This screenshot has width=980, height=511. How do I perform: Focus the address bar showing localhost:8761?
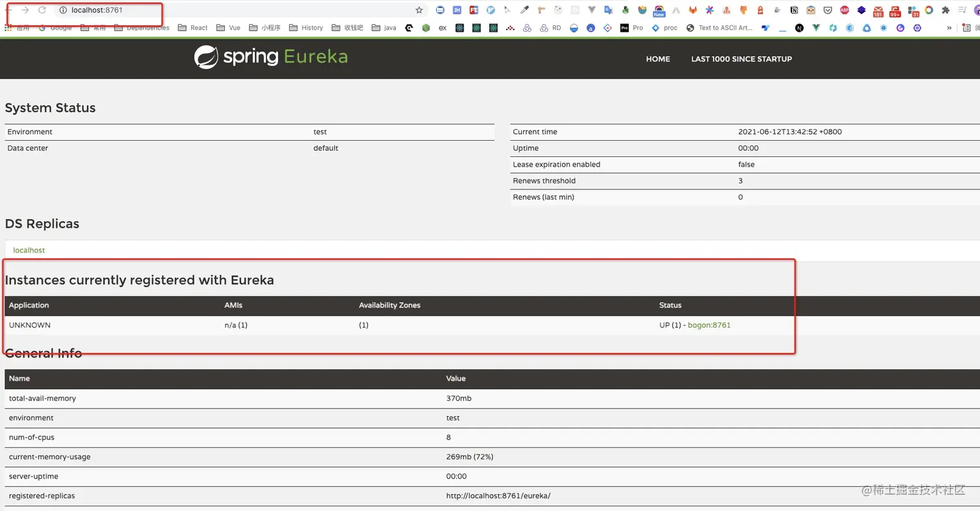240,10
